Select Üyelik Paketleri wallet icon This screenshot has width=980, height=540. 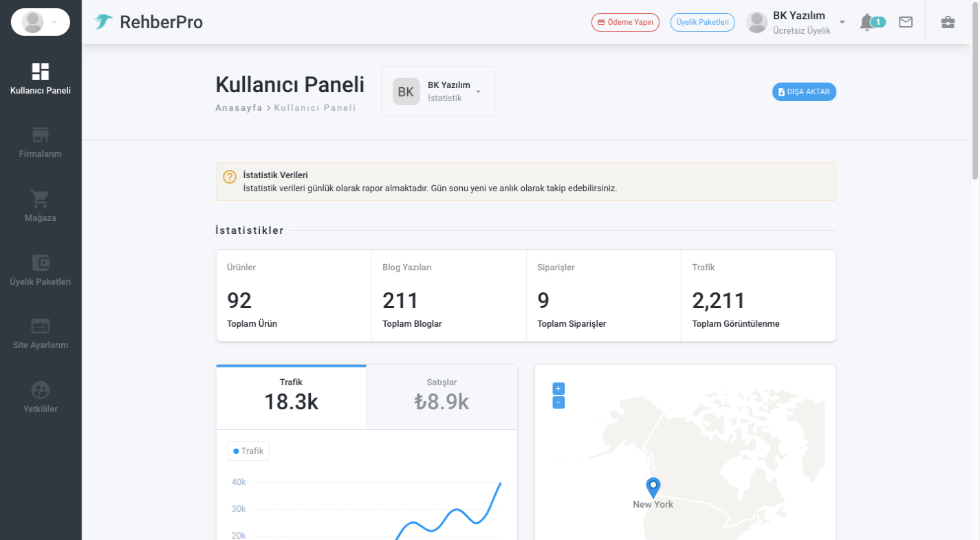tap(41, 263)
